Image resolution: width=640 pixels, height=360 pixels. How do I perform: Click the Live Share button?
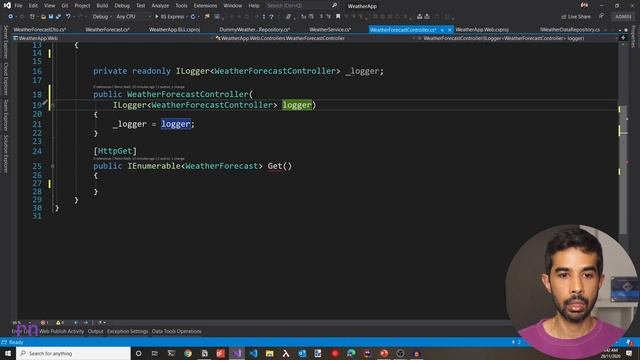click(576, 17)
